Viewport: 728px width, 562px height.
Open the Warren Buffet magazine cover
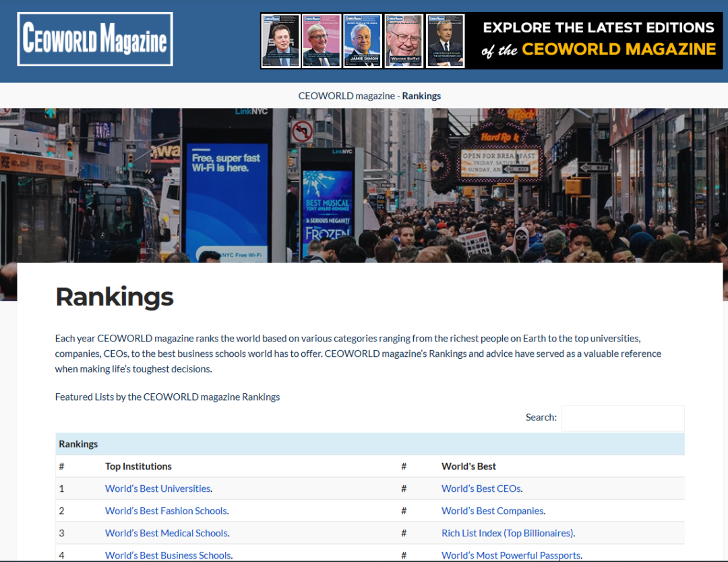[x=404, y=40]
